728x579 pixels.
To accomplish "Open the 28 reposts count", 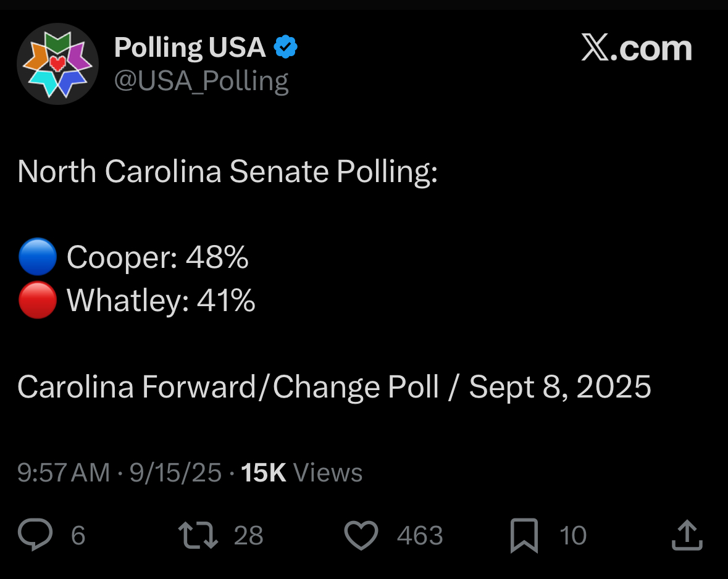I will [248, 535].
